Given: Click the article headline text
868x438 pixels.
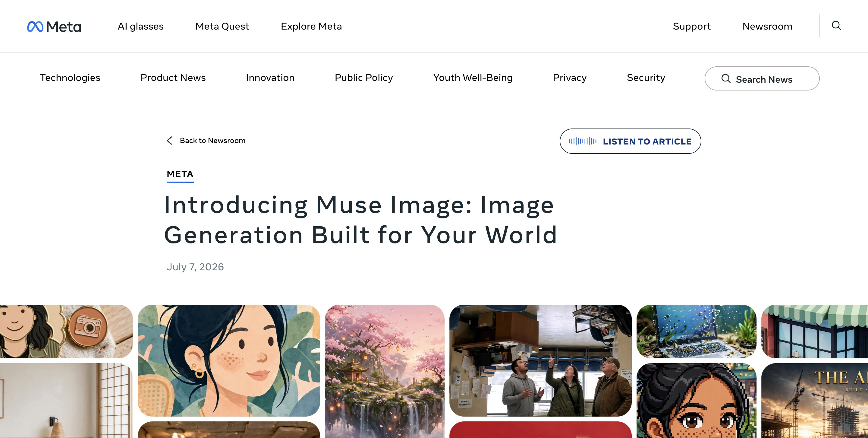Looking at the screenshot, I should [x=360, y=220].
